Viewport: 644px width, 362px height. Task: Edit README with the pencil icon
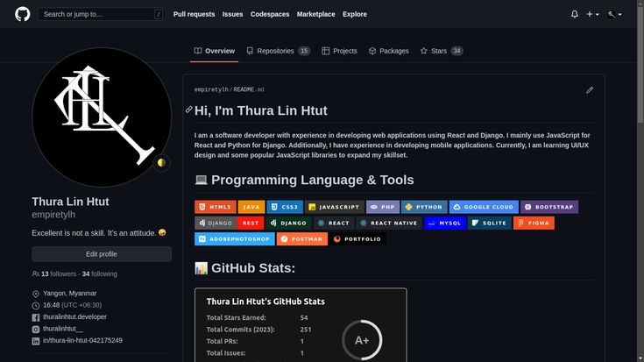pos(590,90)
